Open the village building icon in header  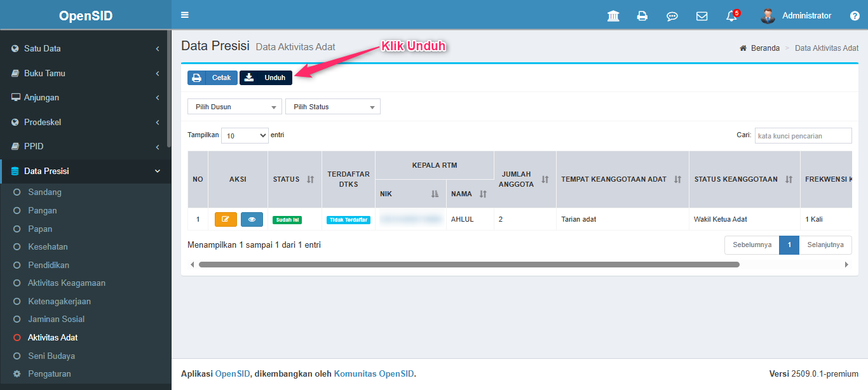pyautogui.click(x=613, y=16)
